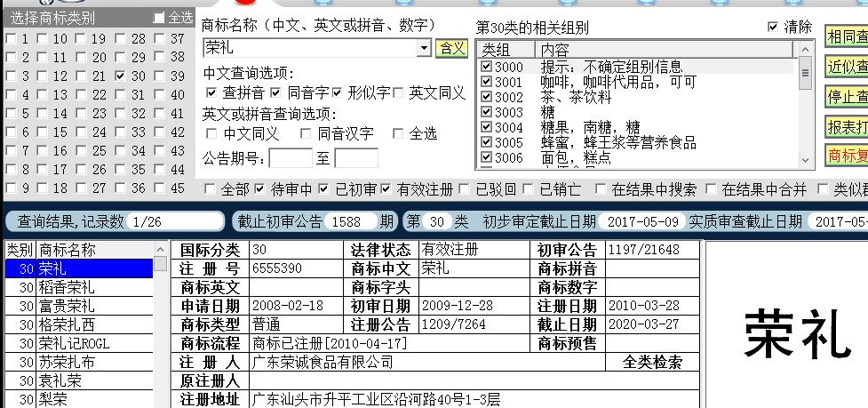Screen dimensions: 868x408
Task: Click the 商标已注册[2010-04-17] flow cell
Action: [389, 343]
